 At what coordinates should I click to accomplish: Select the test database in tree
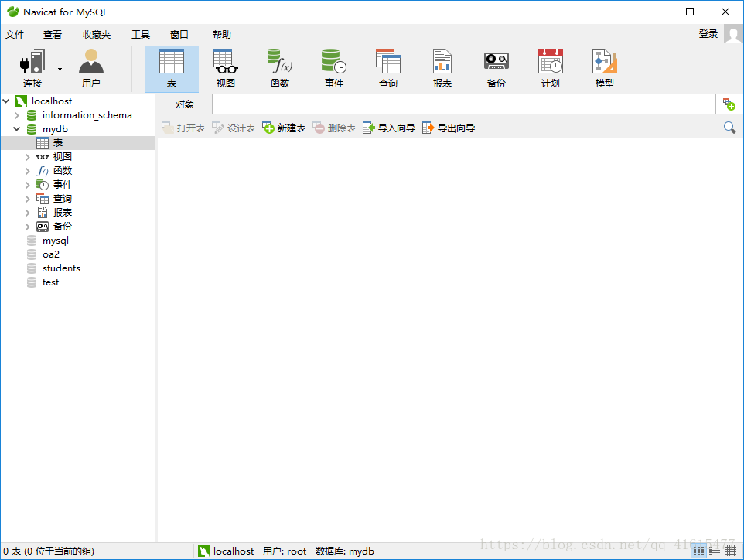[50, 282]
